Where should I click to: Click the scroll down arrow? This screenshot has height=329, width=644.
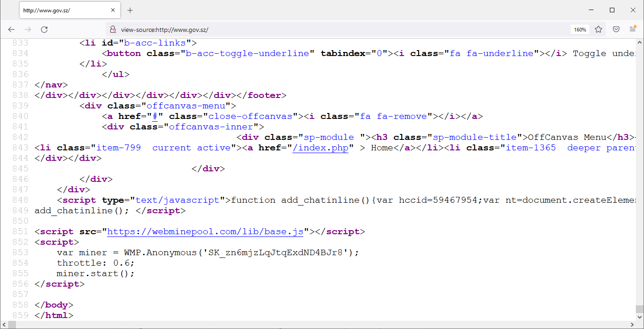pos(639,317)
